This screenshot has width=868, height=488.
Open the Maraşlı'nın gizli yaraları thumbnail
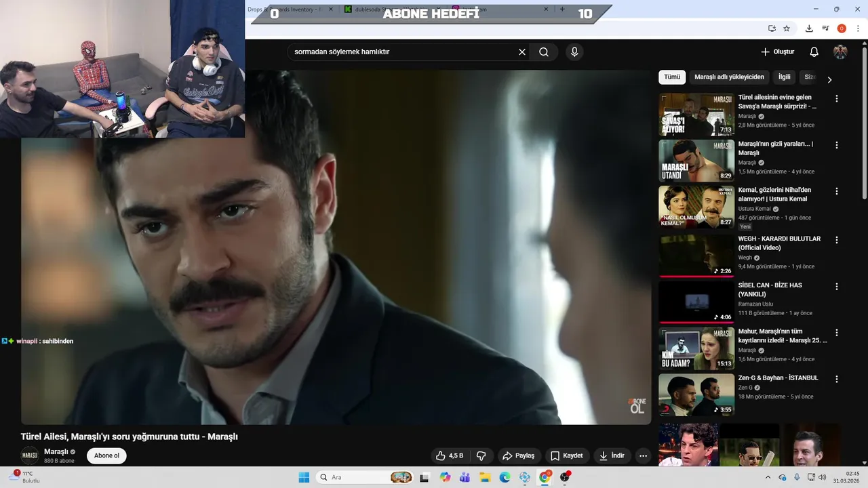click(x=696, y=161)
